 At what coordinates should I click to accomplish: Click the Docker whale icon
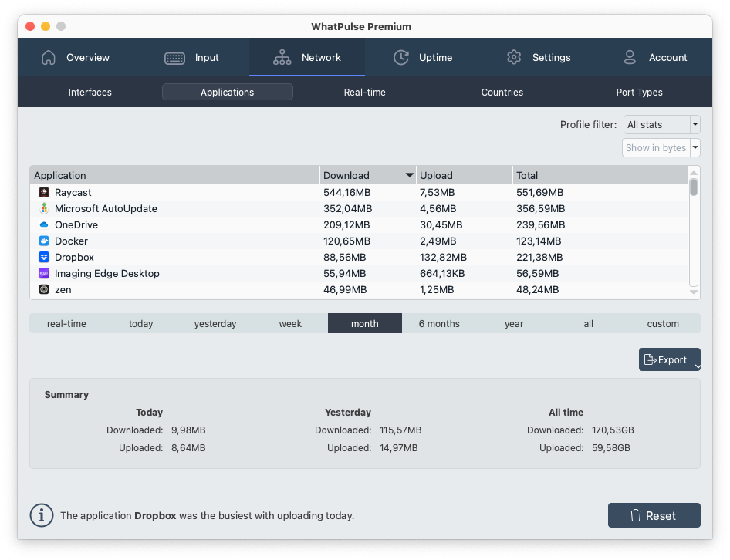(44, 241)
